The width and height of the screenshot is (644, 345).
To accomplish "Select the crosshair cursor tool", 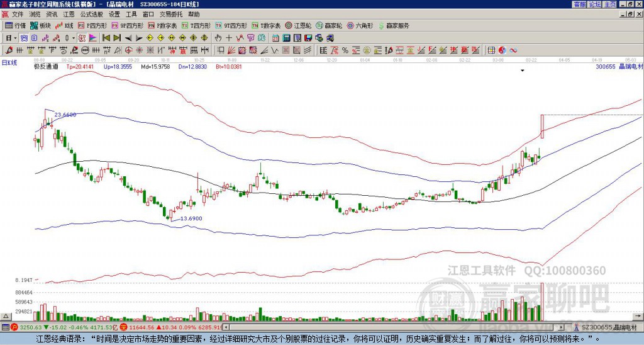I will point(229,38).
